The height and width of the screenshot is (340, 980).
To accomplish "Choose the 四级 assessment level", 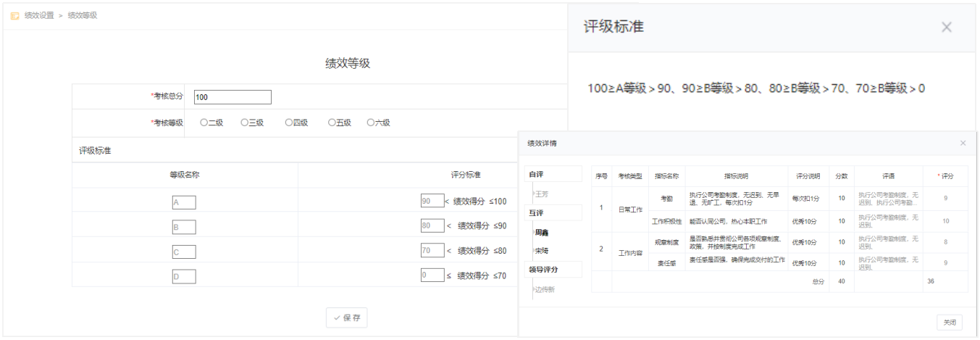I will click(289, 123).
